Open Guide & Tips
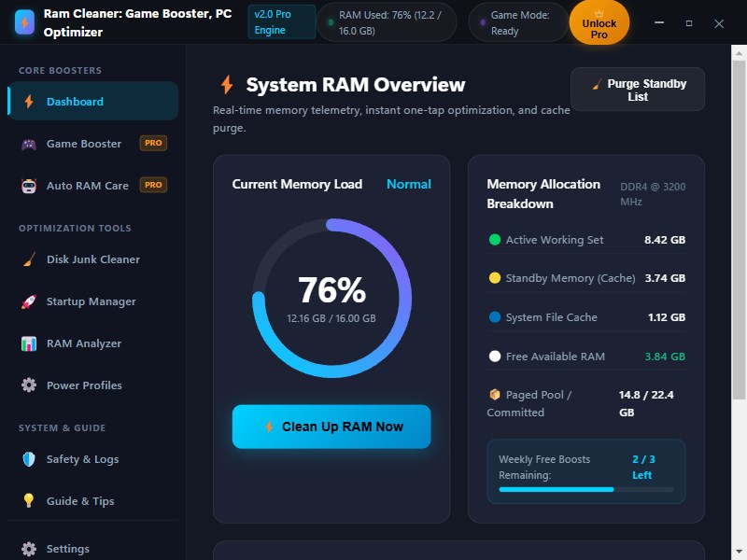Image resolution: width=747 pixels, height=560 pixels. tap(92, 501)
